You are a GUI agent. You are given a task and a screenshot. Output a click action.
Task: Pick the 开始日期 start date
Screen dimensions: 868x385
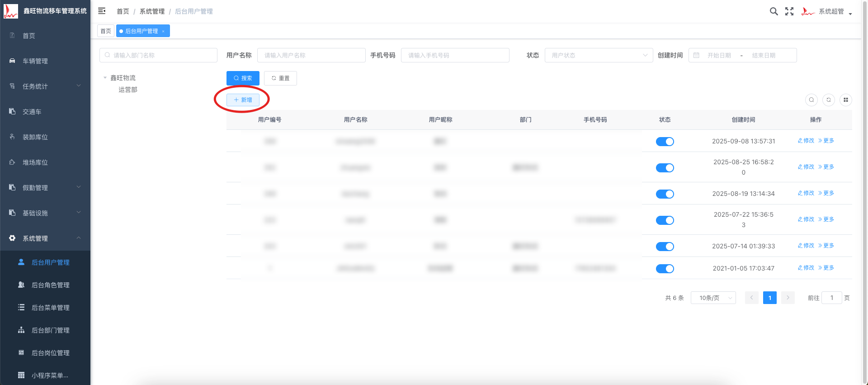[x=719, y=55]
